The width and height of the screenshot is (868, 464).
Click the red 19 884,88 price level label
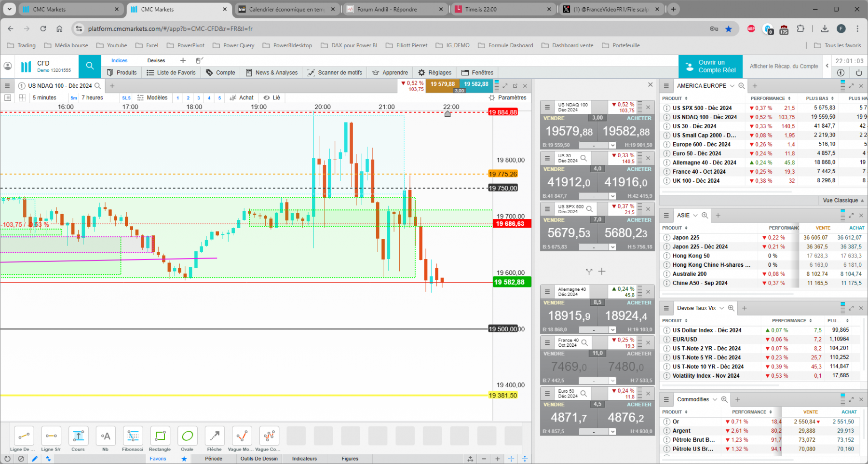tap(503, 112)
